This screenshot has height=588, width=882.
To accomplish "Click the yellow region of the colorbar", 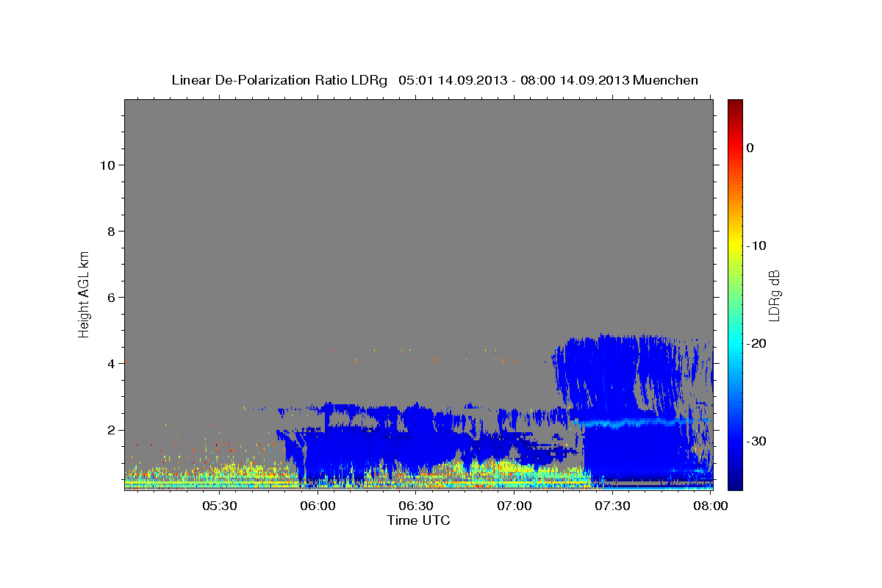I will [x=735, y=243].
